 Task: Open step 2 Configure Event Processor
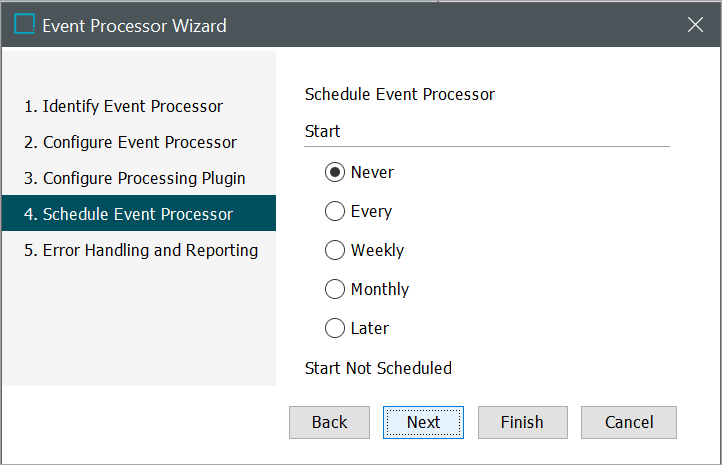coord(131,142)
